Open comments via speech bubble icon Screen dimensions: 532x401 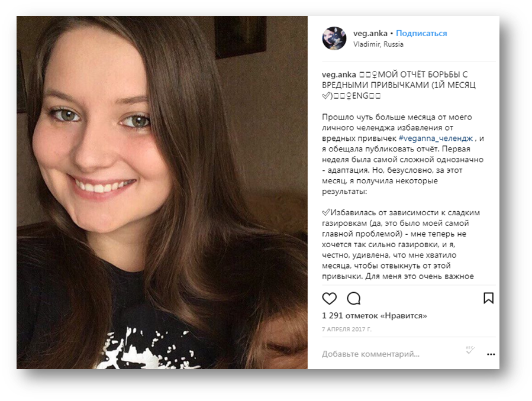coord(353,298)
